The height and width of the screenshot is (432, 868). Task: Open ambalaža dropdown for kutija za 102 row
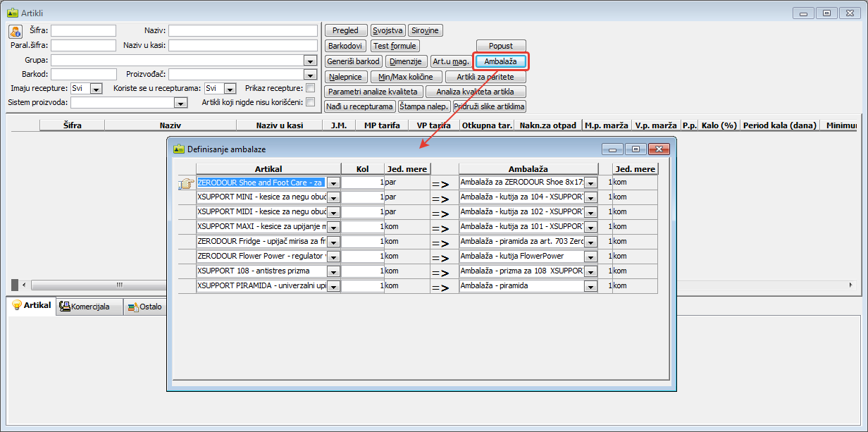tap(590, 212)
